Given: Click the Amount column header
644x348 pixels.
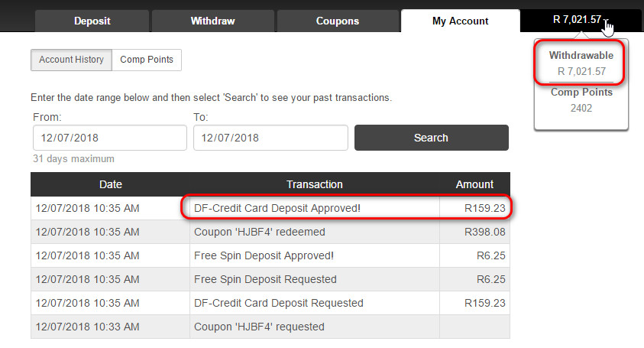Looking at the screenshot, I should [474, 184].
